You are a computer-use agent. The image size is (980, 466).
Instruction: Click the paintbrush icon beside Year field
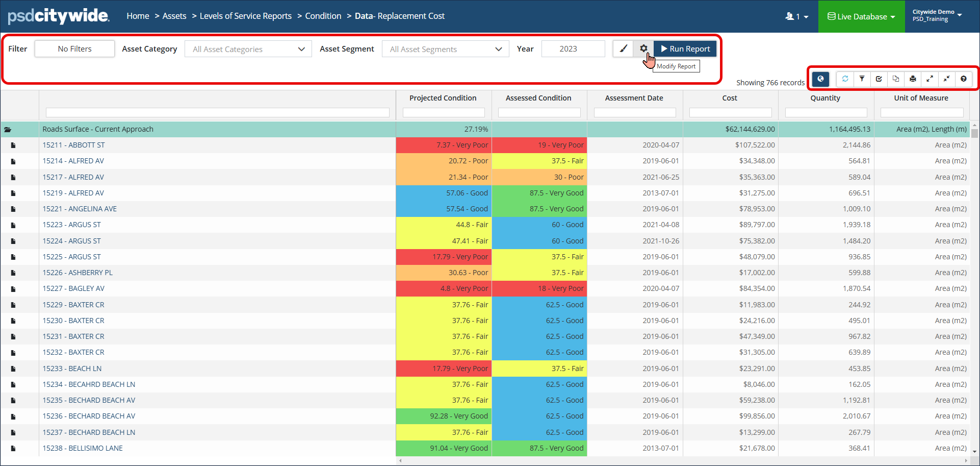pyautogui.click(x=623, y=48)
